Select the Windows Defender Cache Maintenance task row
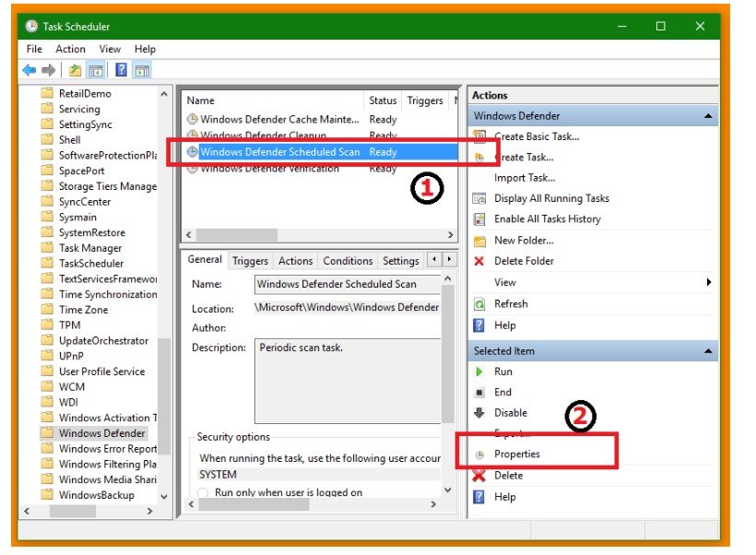 pos(319,119)
